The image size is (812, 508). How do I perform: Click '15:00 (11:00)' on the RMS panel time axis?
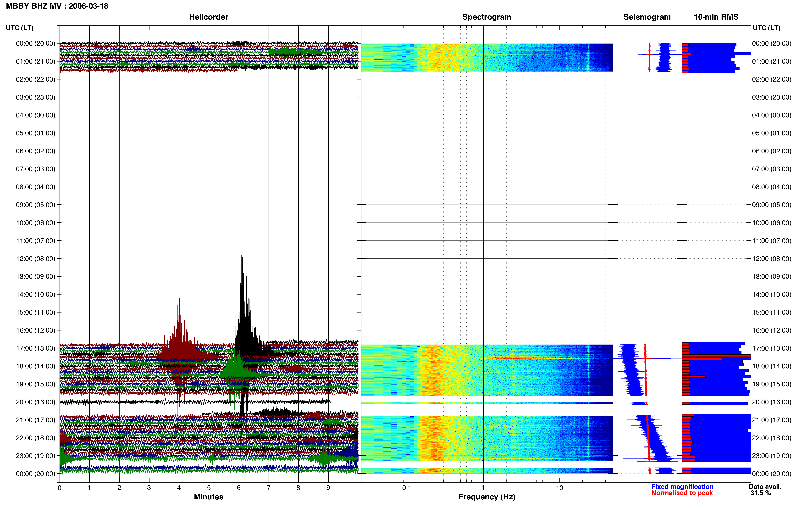point(772,313)
